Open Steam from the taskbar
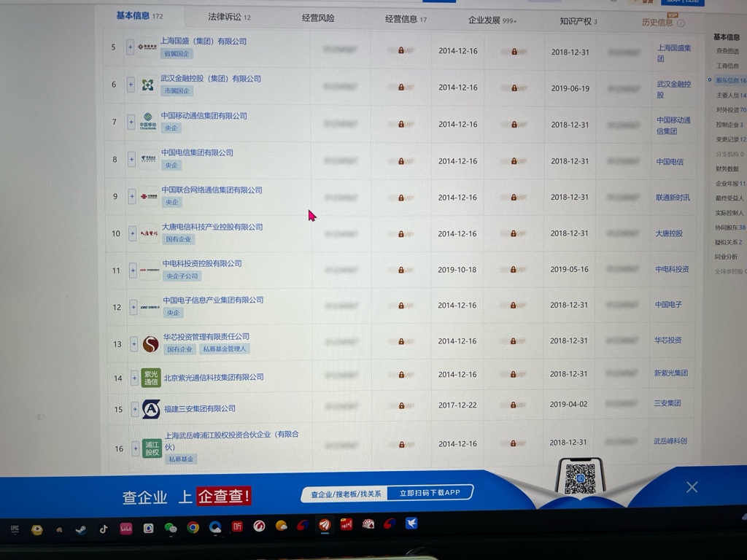 tap(81, 529)
